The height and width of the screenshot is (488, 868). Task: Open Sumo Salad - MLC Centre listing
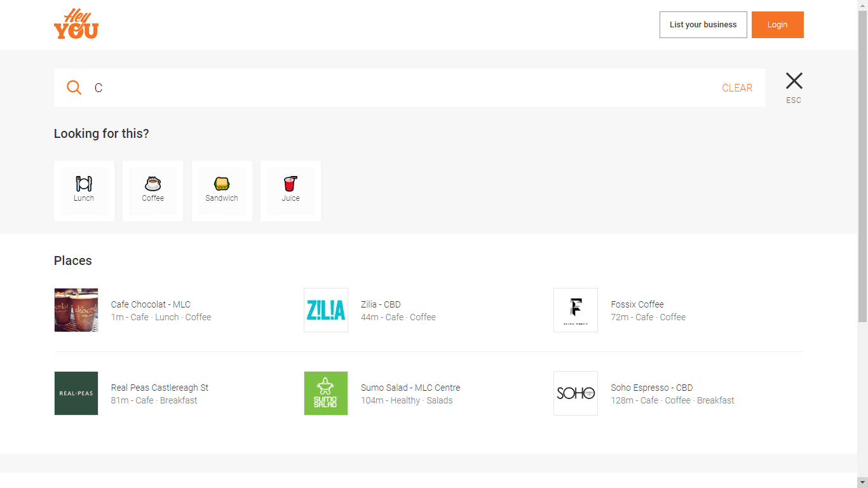pos(410,388)
